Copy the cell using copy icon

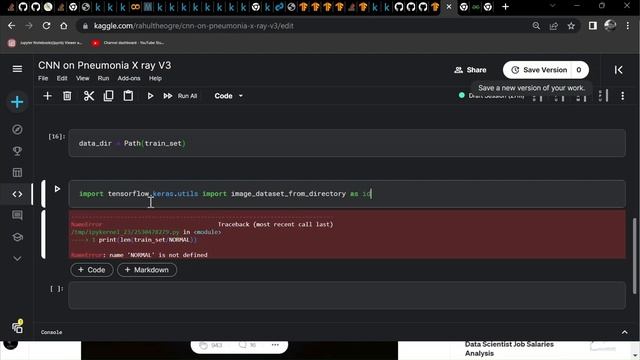tap(109, 96)
